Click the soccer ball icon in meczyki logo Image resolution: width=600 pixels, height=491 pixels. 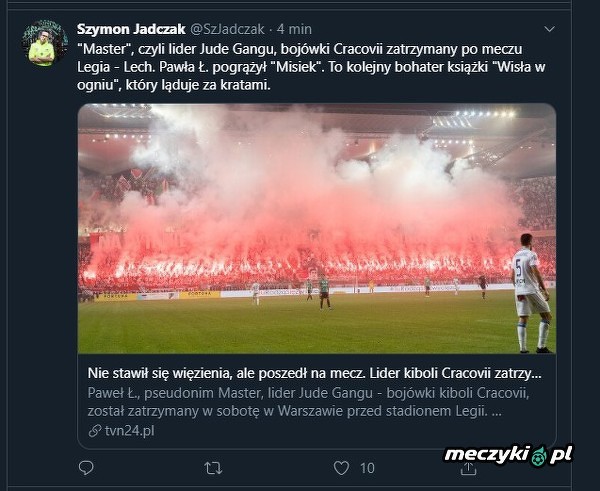click(538, 456)
